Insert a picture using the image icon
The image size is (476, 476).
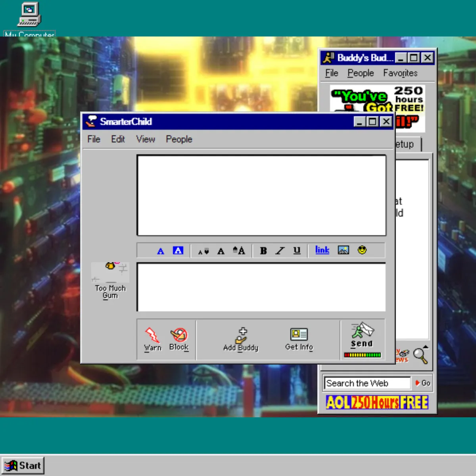[344, 250]
